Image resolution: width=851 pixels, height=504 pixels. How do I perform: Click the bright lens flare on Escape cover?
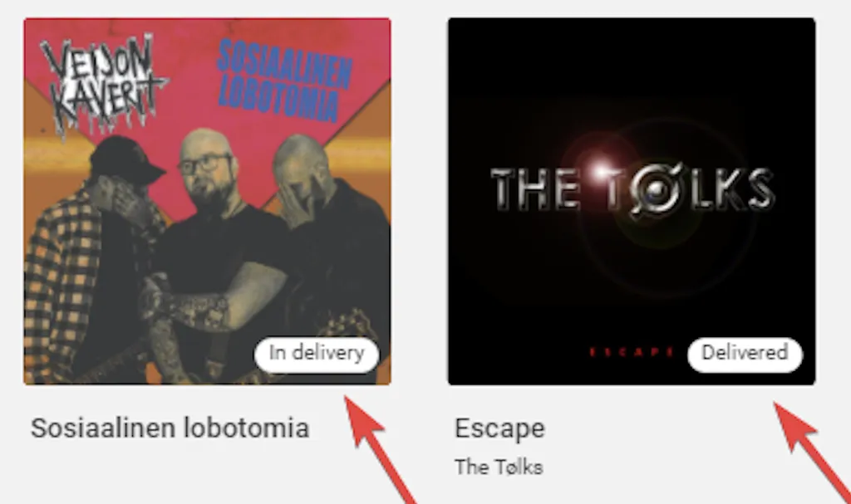(601, 171)
